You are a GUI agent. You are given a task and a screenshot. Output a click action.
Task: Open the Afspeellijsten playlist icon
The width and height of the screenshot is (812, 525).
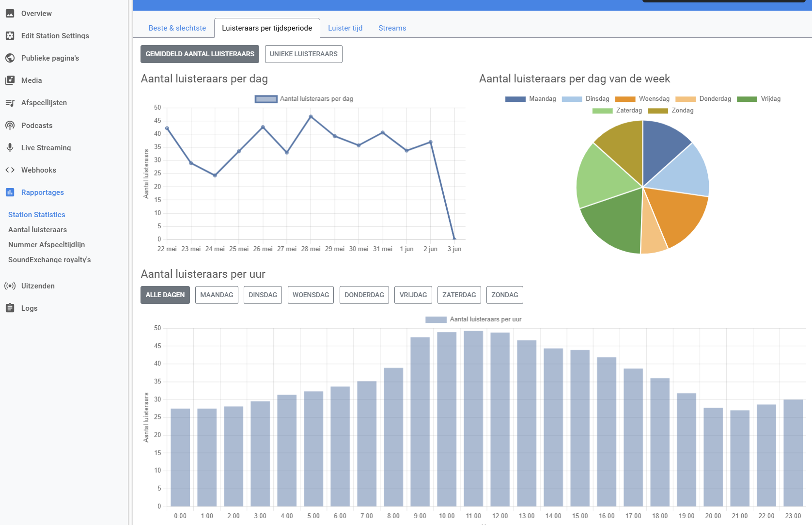tap(10, 103)
